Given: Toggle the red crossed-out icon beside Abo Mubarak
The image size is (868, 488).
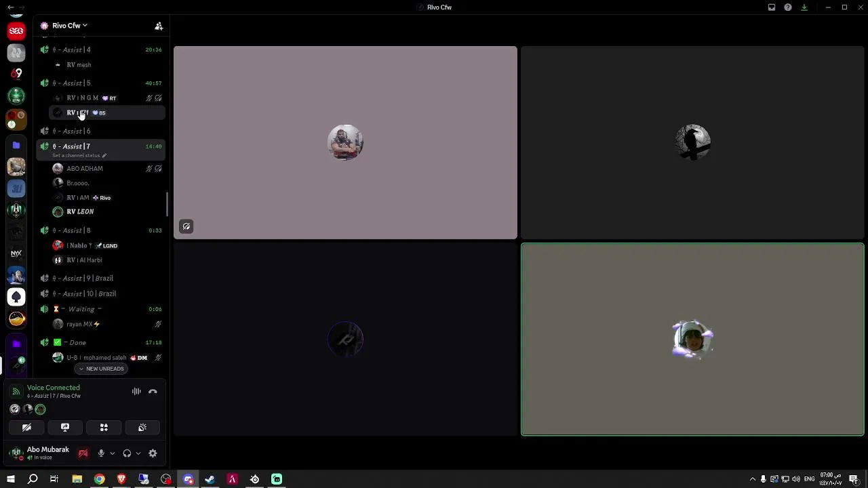Looking at the screenshot, I should pos(83,453).
